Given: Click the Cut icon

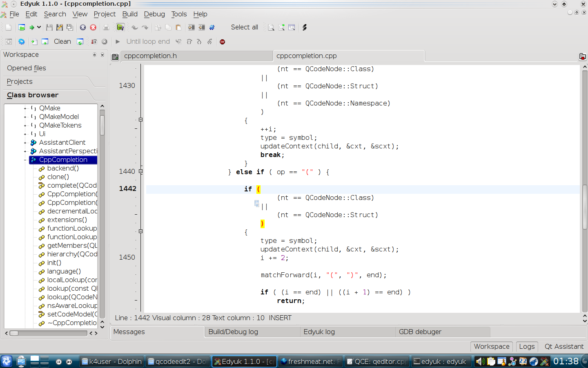Looking at the screenshot, I should 158,27.
